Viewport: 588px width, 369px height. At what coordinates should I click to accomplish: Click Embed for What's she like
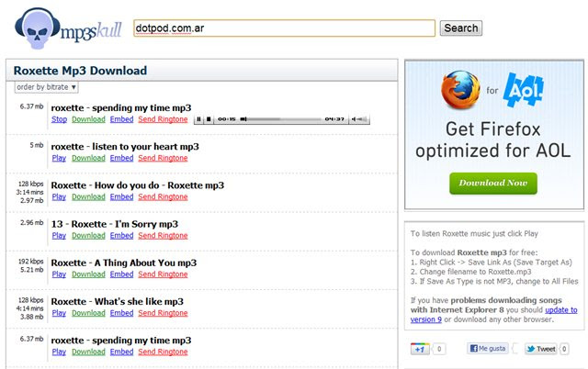[121, 313]
